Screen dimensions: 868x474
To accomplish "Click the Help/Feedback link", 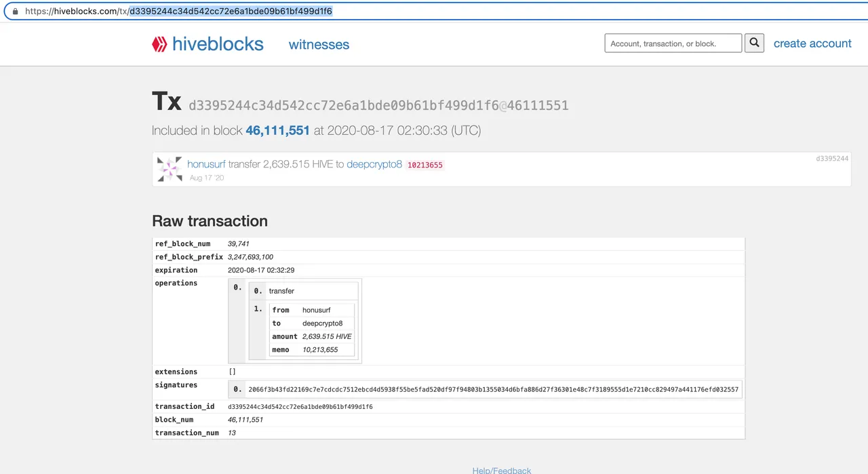I will pos(502,470).
